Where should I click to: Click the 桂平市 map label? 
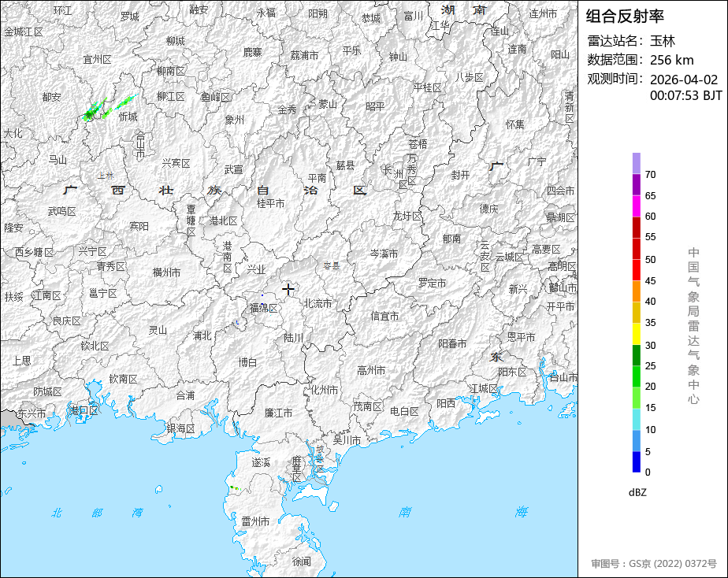(x=270, y=203)
